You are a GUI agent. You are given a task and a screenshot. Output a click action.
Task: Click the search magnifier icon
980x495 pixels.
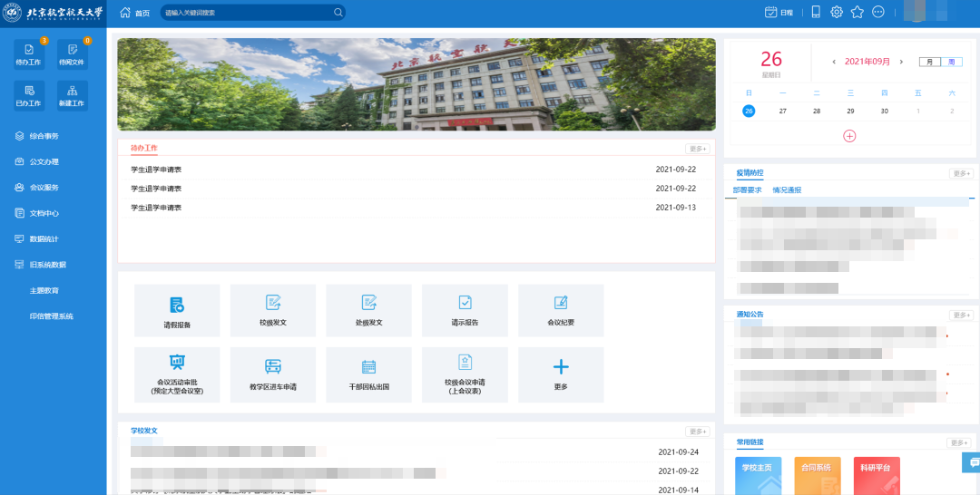point(338,13)
